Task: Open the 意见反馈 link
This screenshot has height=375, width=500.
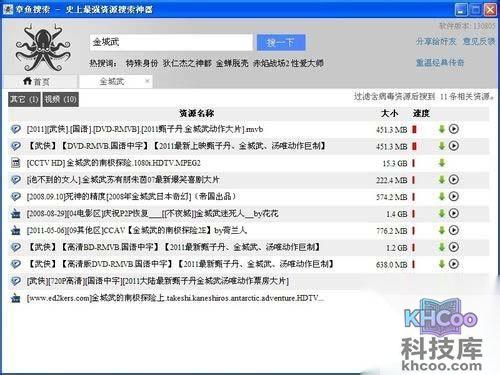Action: (x=478, y=41)
